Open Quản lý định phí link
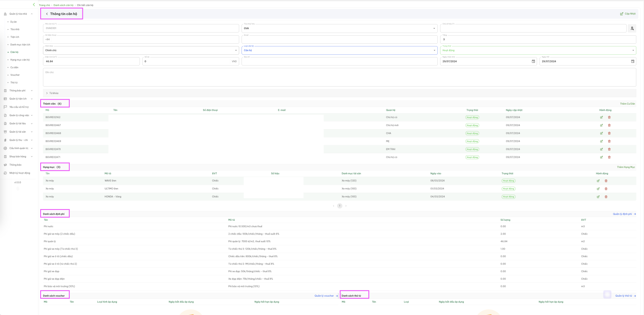644x315 pixels. point(624,214)
